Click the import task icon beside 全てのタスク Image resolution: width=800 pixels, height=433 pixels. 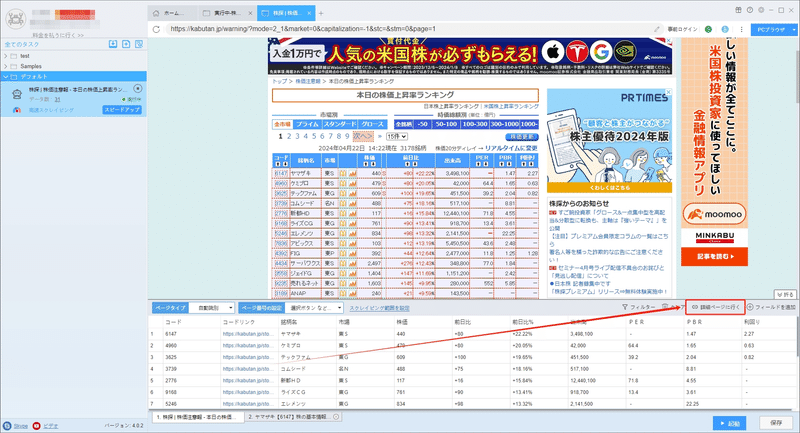(113, 44)
